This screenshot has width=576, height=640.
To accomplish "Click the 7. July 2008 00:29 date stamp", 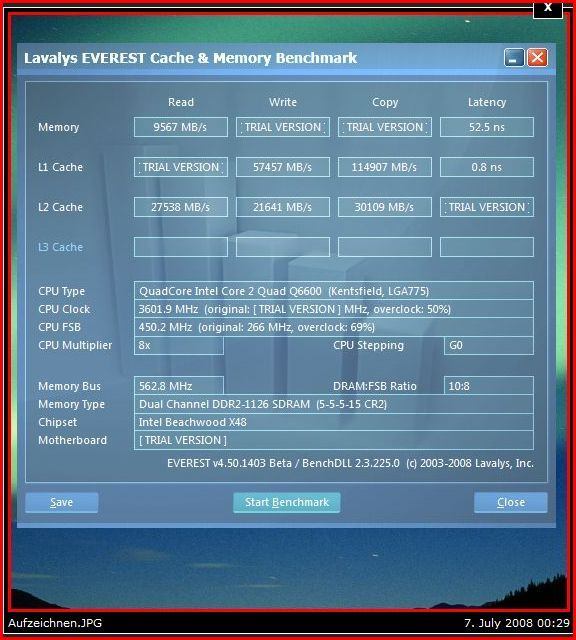I will (x=517, y=623).
